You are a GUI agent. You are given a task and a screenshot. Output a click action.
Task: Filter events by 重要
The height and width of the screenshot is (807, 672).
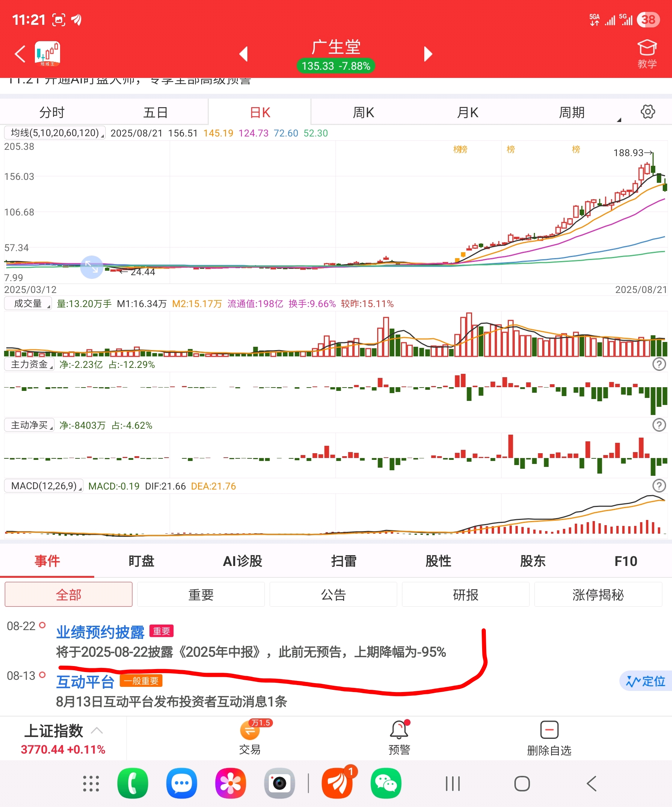click(201, 594)
